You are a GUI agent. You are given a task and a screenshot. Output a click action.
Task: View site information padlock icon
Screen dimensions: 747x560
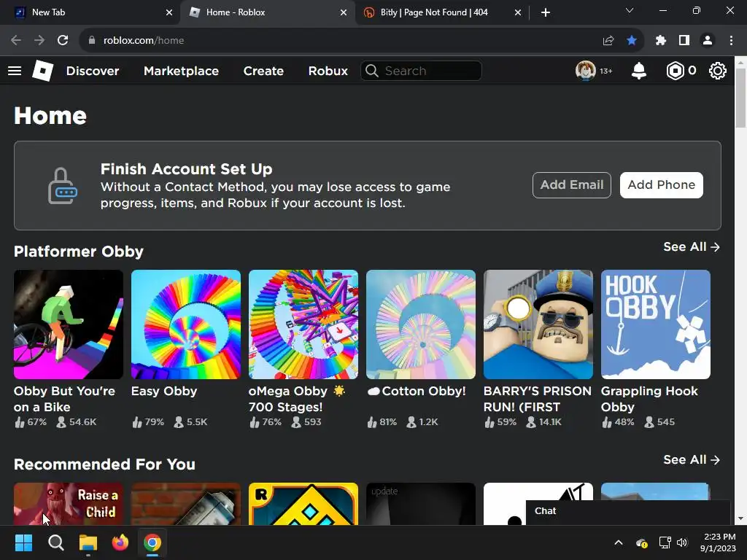pyautogui.click(x=92, y=41)
